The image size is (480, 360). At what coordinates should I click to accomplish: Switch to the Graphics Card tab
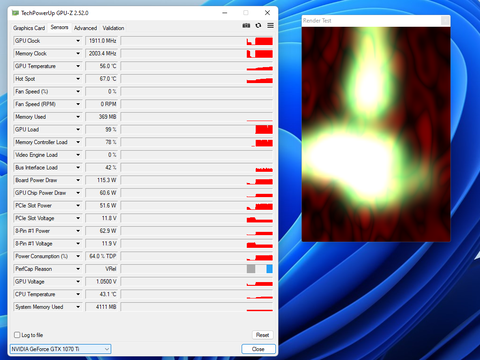(29, 28)
